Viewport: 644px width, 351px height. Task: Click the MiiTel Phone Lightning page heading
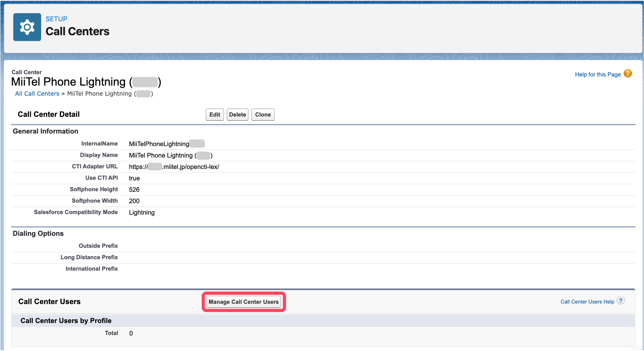point(86,82)
